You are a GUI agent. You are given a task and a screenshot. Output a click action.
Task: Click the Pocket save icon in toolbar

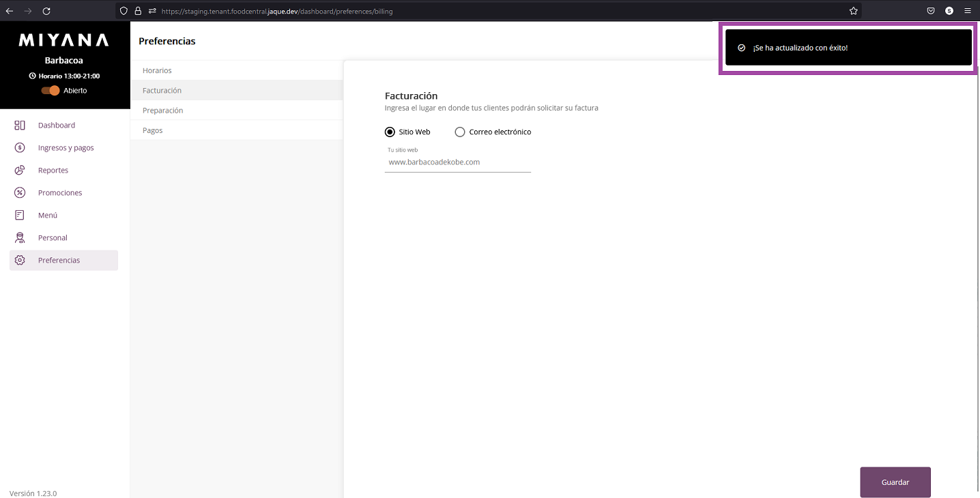[x=931, y=11]
